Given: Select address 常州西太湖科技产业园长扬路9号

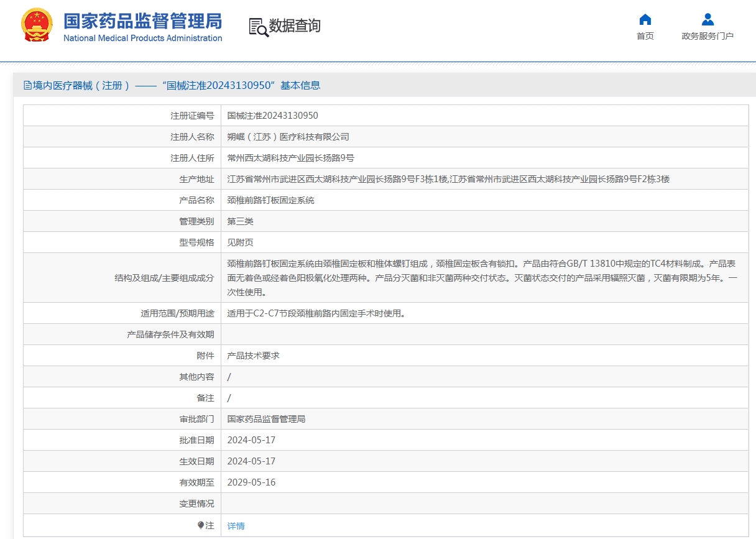Looking at the screenshot, I should click(291, 158).
